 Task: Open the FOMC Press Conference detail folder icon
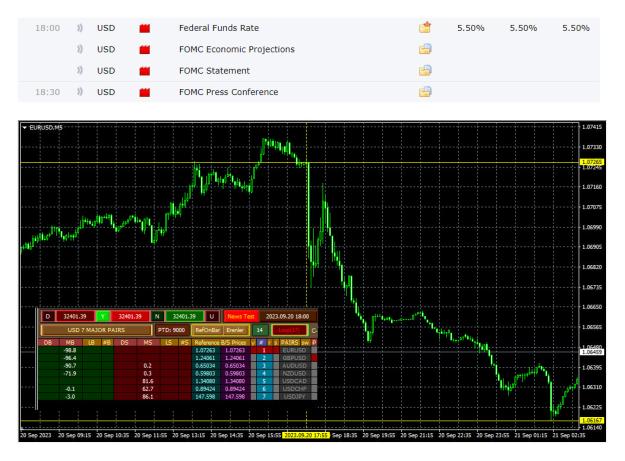click(425, 92)
